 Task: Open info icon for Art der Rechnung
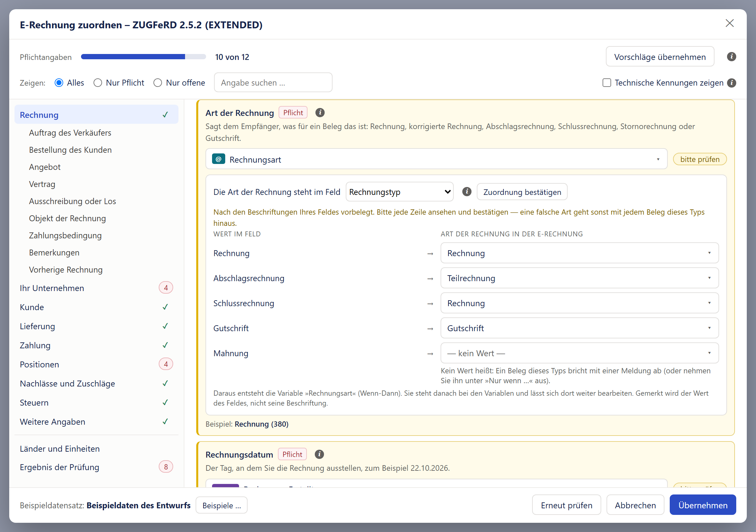tap(320, 113)
